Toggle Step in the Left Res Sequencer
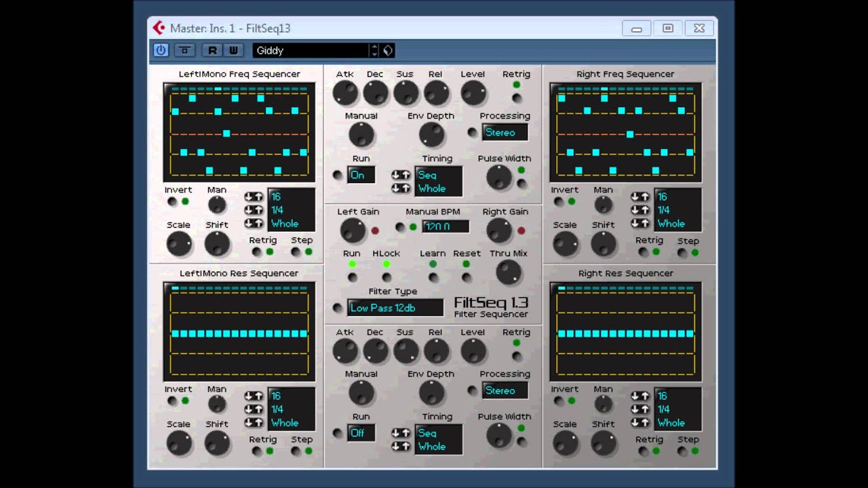 296,451
